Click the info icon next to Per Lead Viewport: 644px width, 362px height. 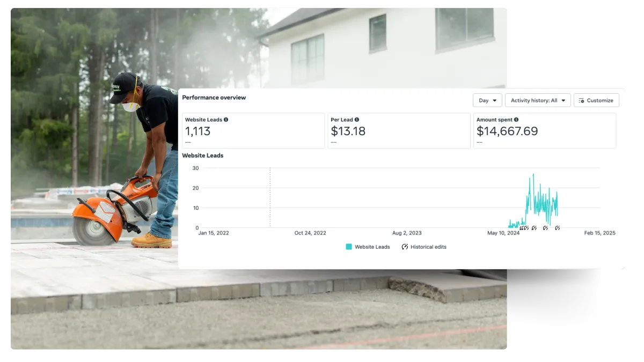(x=357, y=120)
